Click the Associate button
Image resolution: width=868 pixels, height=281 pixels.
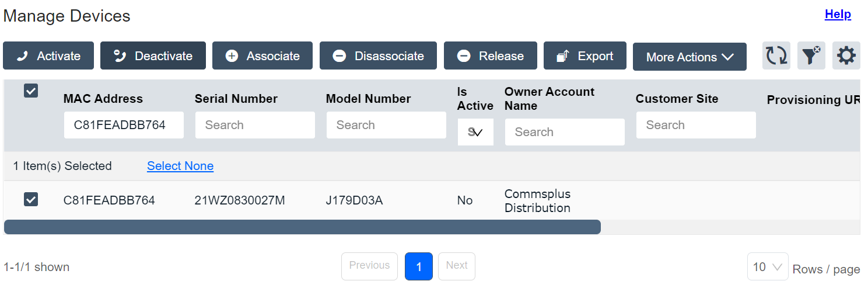[x=262, y=56]
